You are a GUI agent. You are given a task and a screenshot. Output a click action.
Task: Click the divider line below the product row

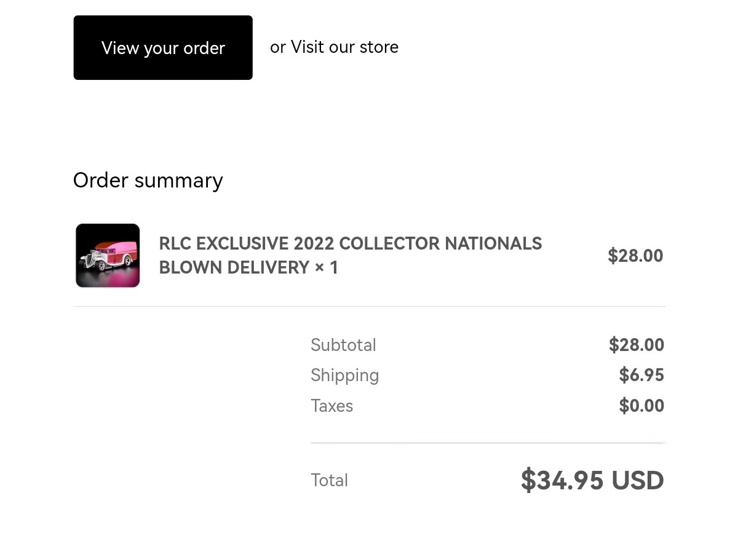tap(369, 306)
